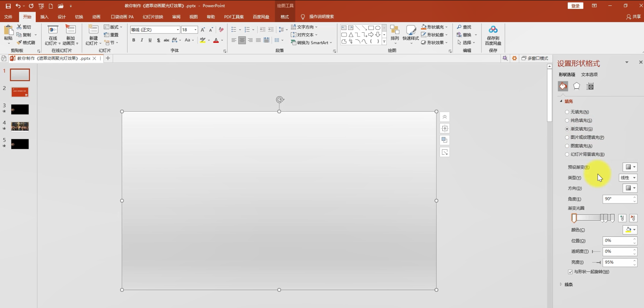Click the add gradient stop icon
The image size is (644, 308).
(622, 218)
